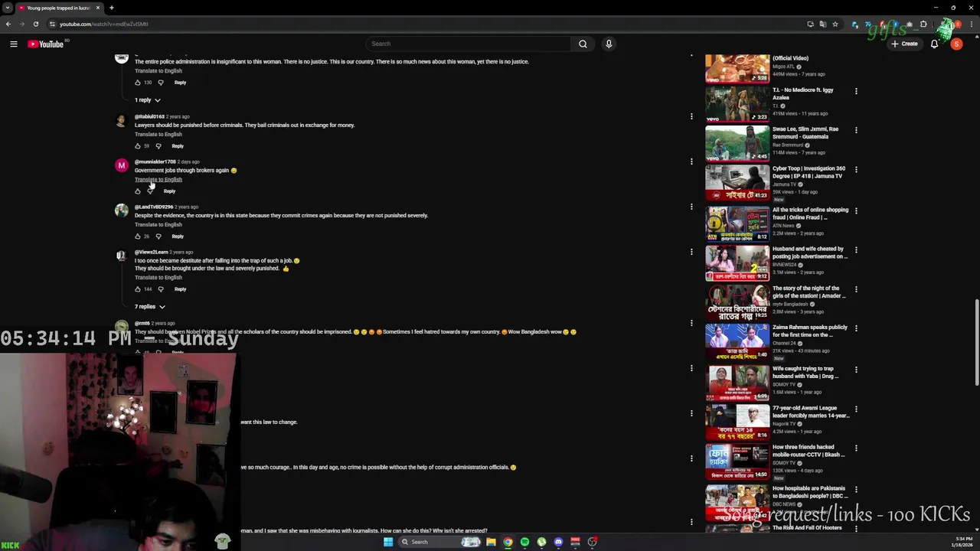Dislike @Views2Learn's comment

(x=161, y=289)
